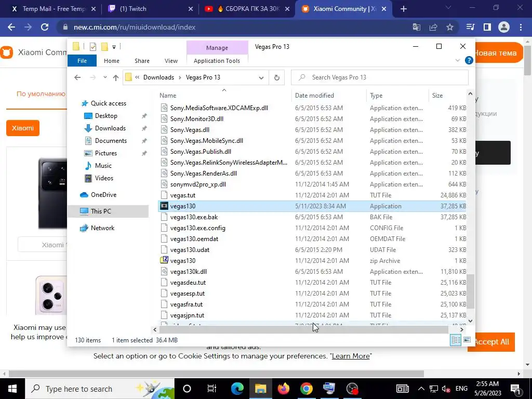Click the Properties quick access toolbar icon
The width and height of the screenshot is (532, 399).
point(92,47)
